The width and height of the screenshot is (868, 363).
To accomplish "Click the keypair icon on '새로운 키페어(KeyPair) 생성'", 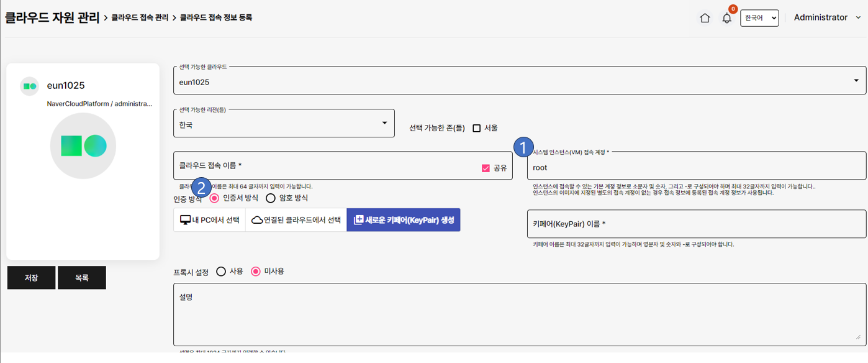I will click(x=358, y=219).
